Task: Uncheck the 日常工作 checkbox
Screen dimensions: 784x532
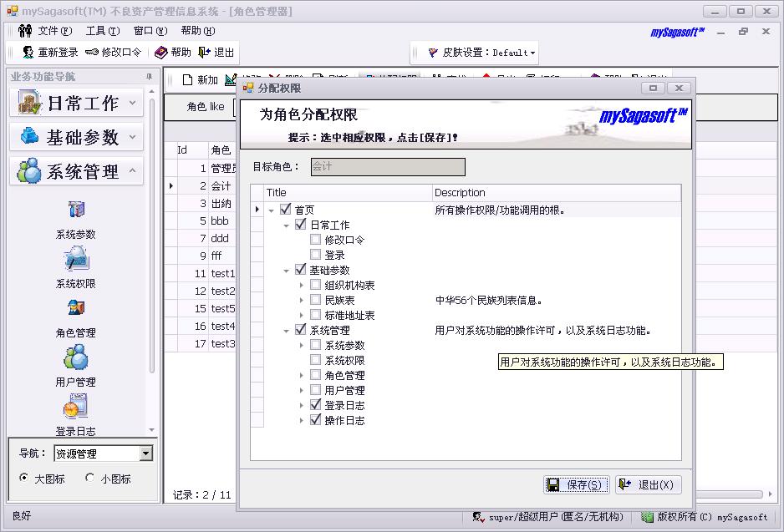Action: (x=301, y=225)
